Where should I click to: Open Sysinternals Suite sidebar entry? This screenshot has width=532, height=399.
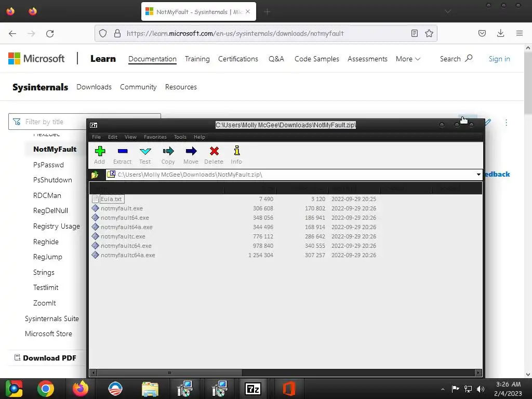pyautogui.click(x=52, y=318)
